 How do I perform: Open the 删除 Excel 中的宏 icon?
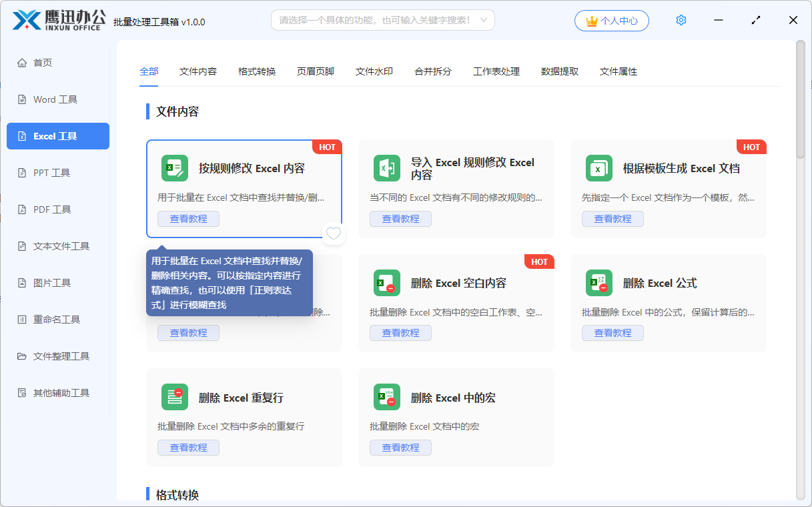click(387, 398)
